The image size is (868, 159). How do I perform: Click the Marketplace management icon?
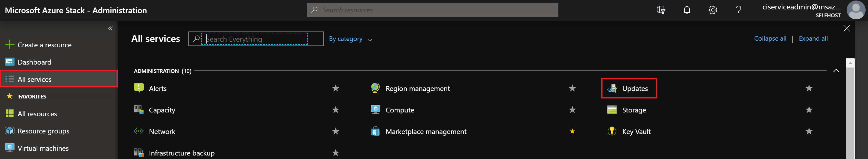click(375, 131)
